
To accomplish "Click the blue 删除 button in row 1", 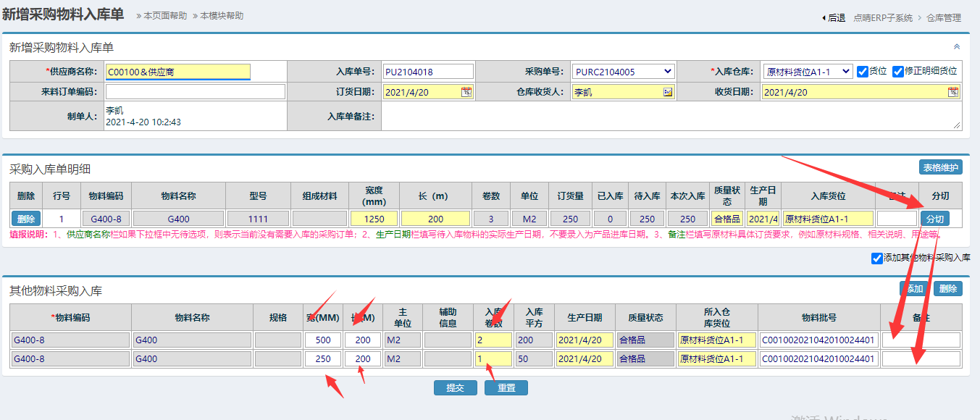I will [25, 219].
